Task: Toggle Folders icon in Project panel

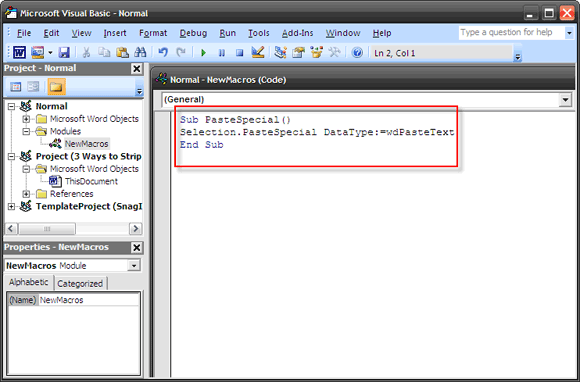Action: click(56, 87)
